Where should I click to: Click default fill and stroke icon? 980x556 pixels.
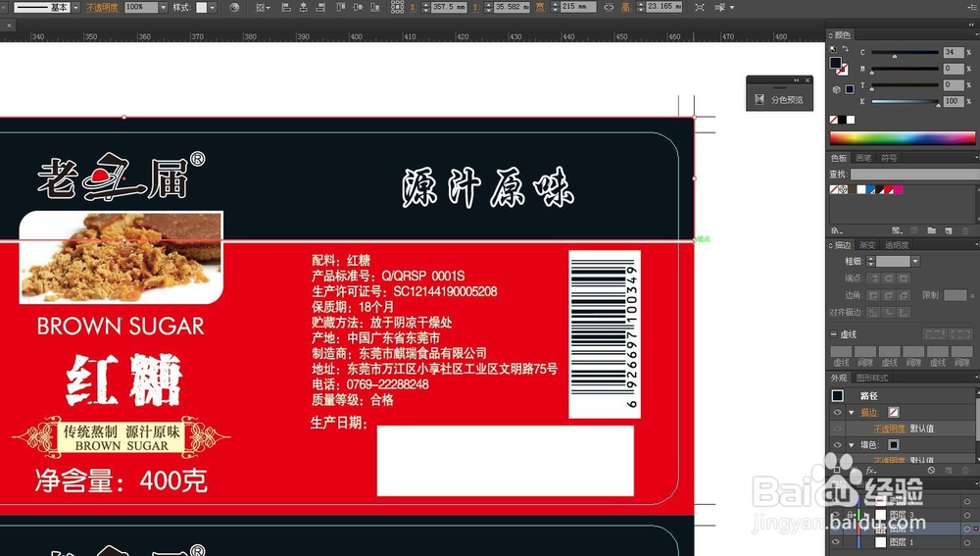pos(833,48)
